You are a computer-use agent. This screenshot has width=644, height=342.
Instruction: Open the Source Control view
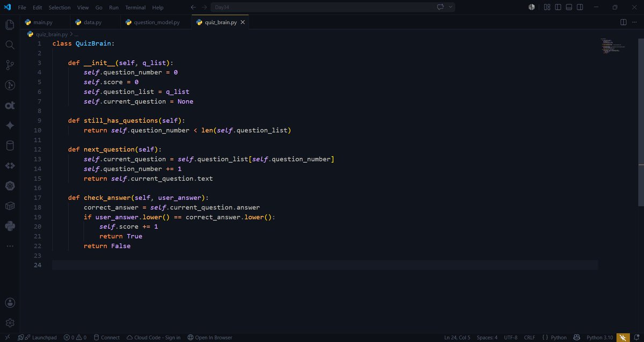(10, 65)
